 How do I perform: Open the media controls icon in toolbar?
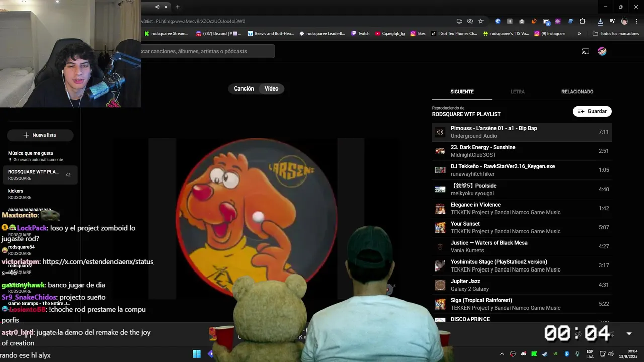pyautogui.click(x=612, y=21)
